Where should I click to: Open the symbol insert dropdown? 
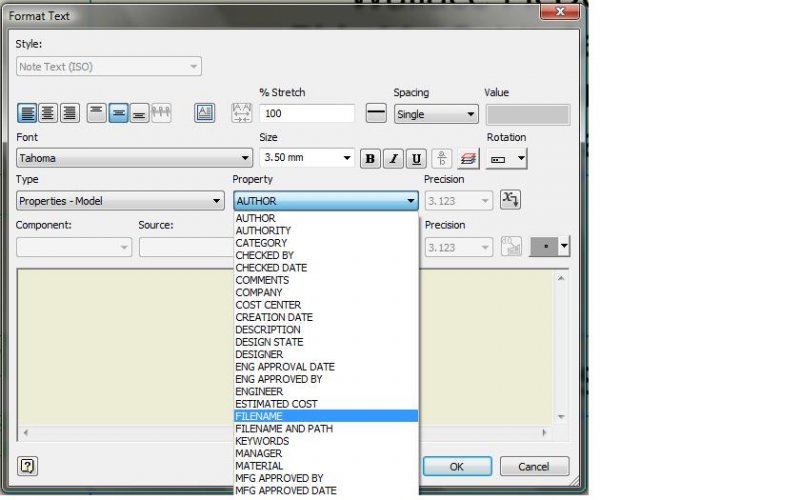point(564,246)
